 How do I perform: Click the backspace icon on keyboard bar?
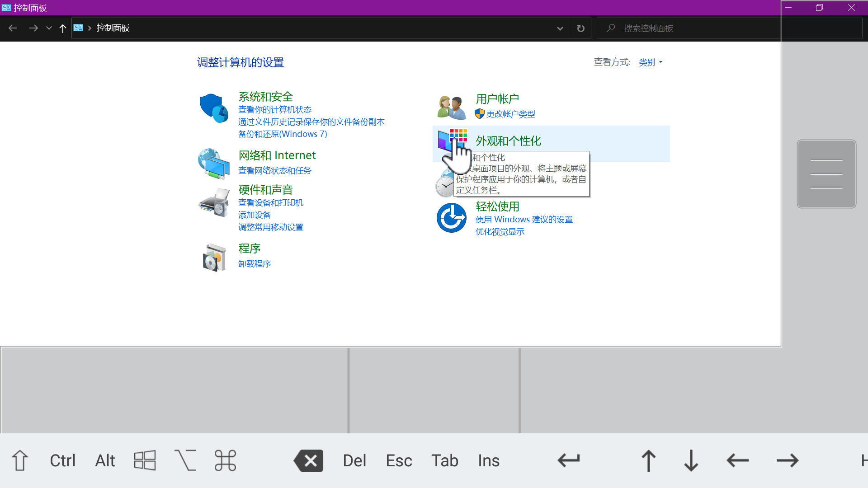click(x=309, y=460)
